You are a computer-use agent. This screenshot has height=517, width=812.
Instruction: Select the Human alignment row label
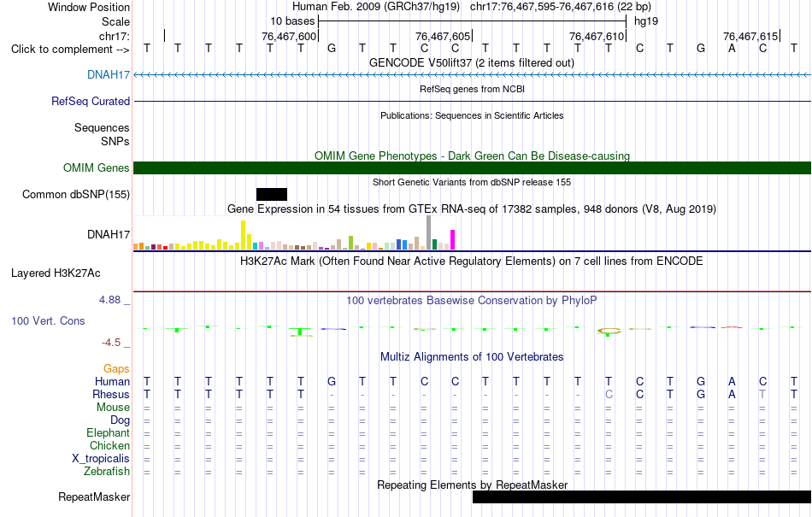[x=112, y=381]
